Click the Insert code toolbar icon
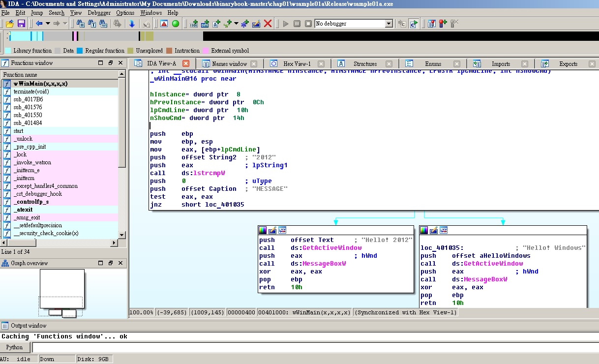 [194, 24]
